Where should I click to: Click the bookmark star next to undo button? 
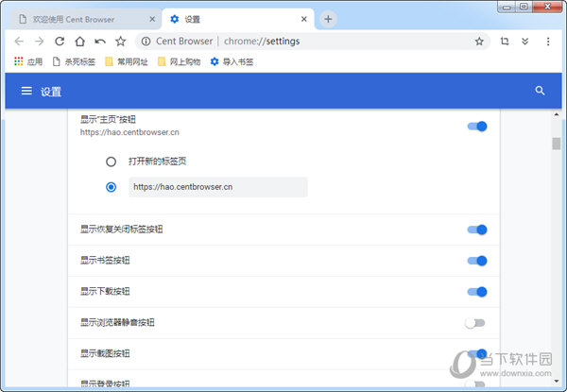[x=120, y=42]
